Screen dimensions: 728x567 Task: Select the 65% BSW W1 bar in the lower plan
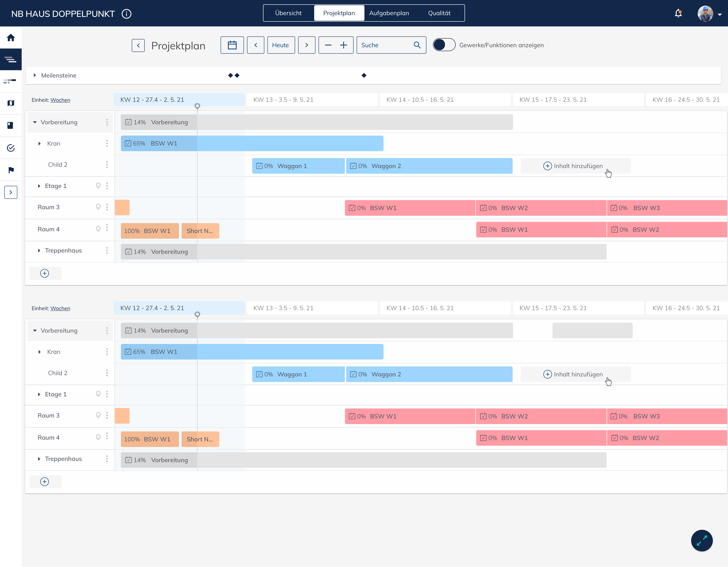tap(252, 352)
